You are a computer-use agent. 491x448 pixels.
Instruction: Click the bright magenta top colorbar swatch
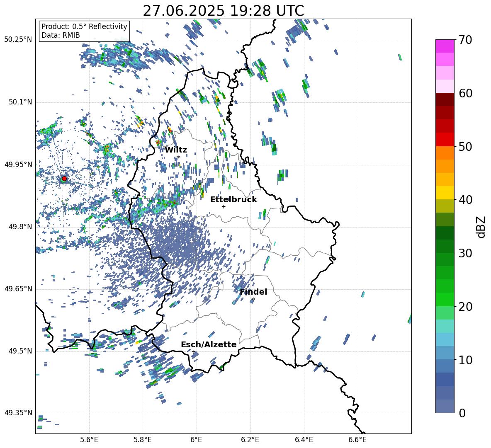[445, 46]
